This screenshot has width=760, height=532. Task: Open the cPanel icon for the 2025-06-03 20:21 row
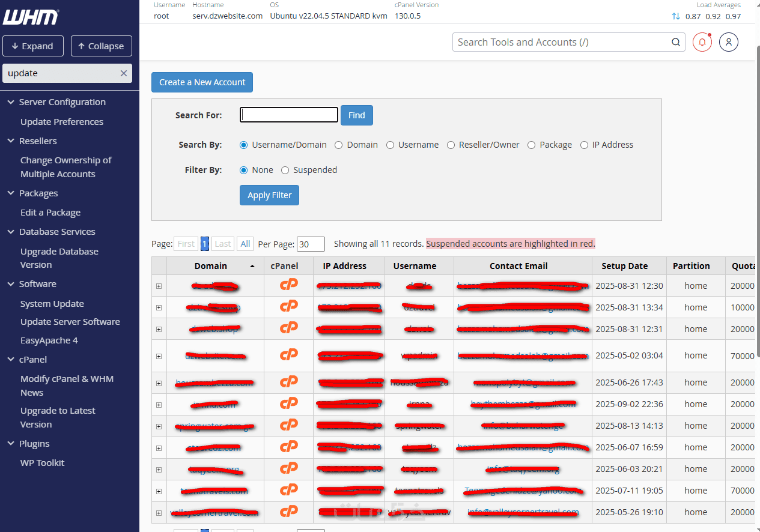(289, 468)
